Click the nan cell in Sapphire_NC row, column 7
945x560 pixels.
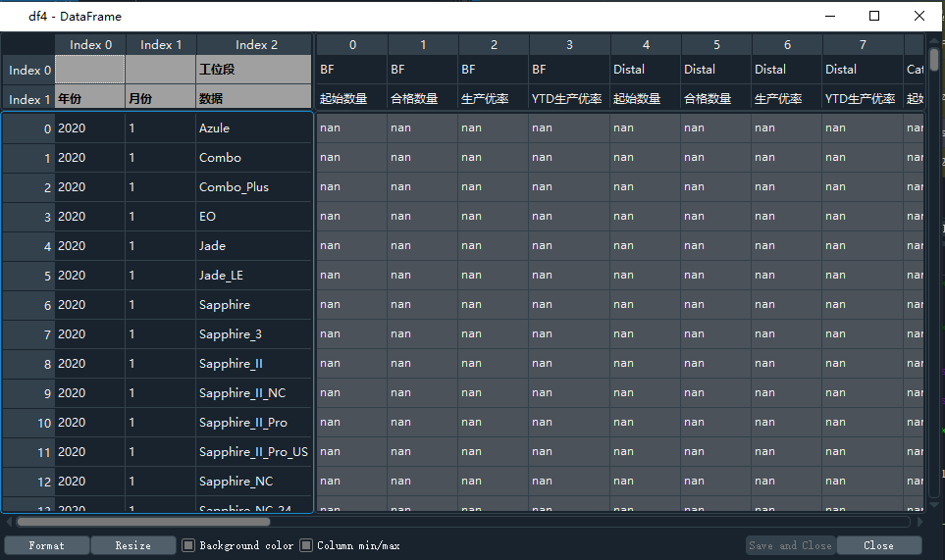[863, 482]
